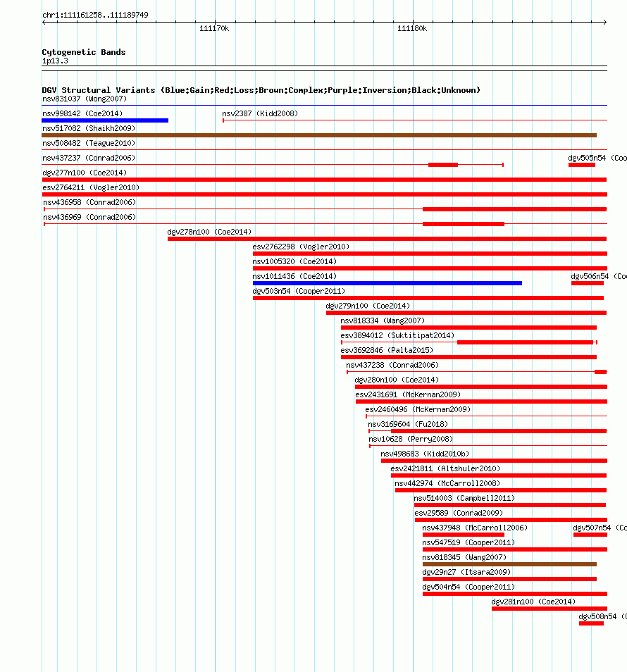Image resolution: width=627 pixels, height=672 pixels.
Task: Click esv2460496 (McKernan2009) label
Action: 418,409
